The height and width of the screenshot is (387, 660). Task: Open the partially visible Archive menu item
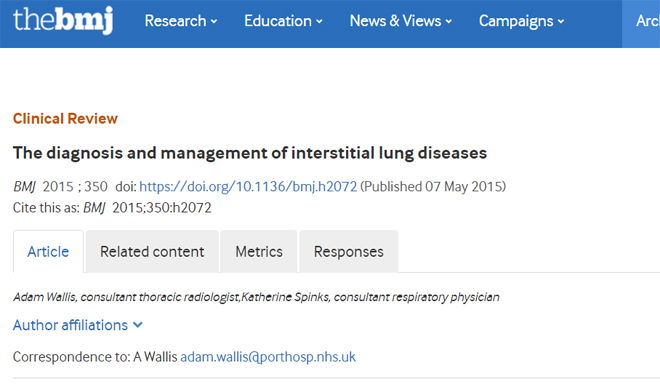coord(647,21)
